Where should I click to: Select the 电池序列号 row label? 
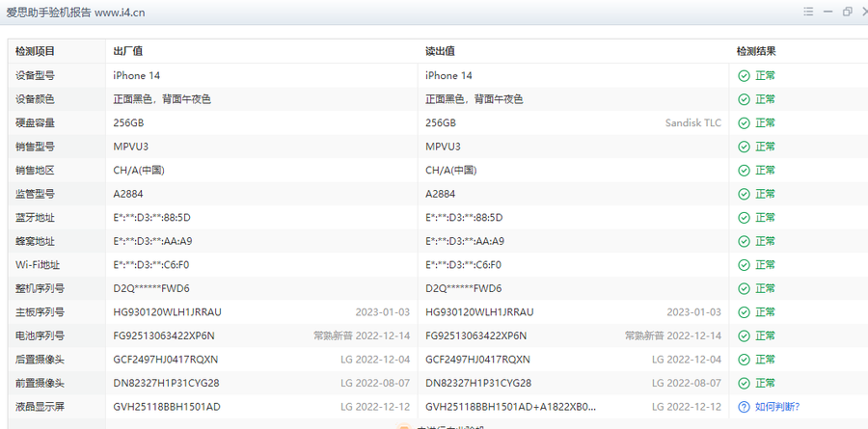(40, 336)
